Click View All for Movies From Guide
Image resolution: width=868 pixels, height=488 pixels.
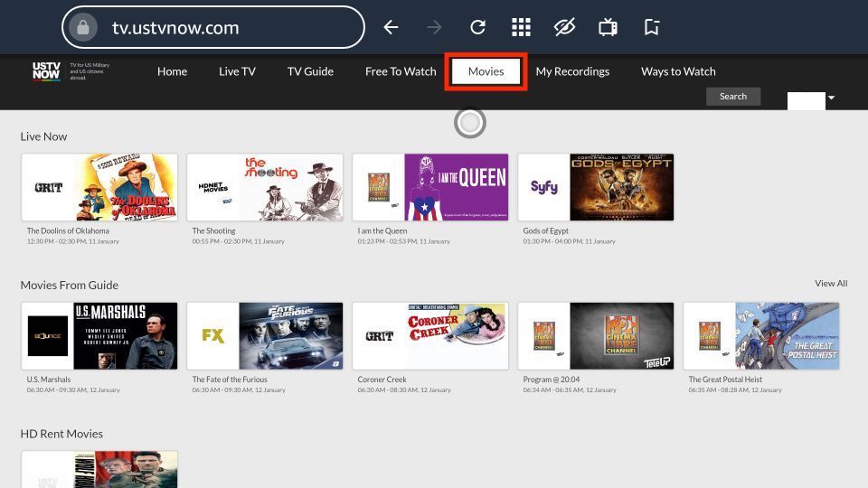pos(830,284)
